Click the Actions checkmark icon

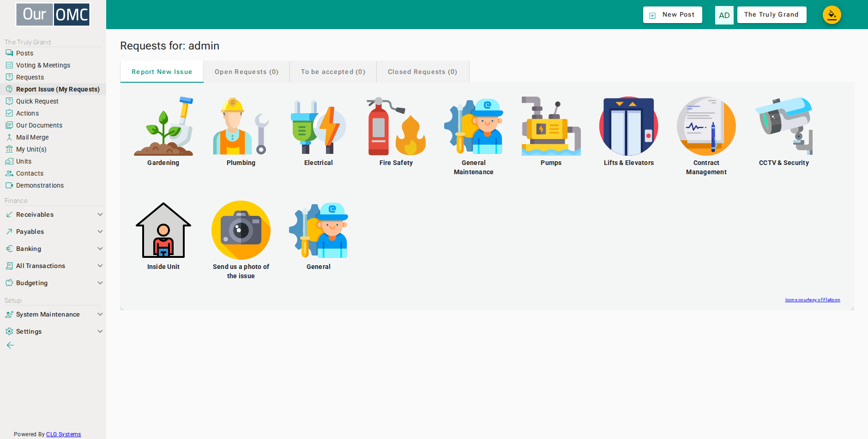[x=9, y=113]
